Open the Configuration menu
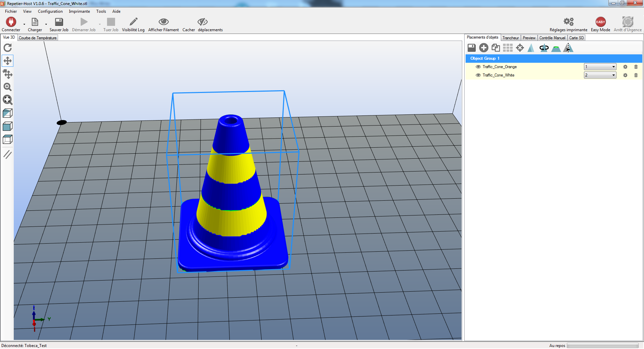 [50, 11]
